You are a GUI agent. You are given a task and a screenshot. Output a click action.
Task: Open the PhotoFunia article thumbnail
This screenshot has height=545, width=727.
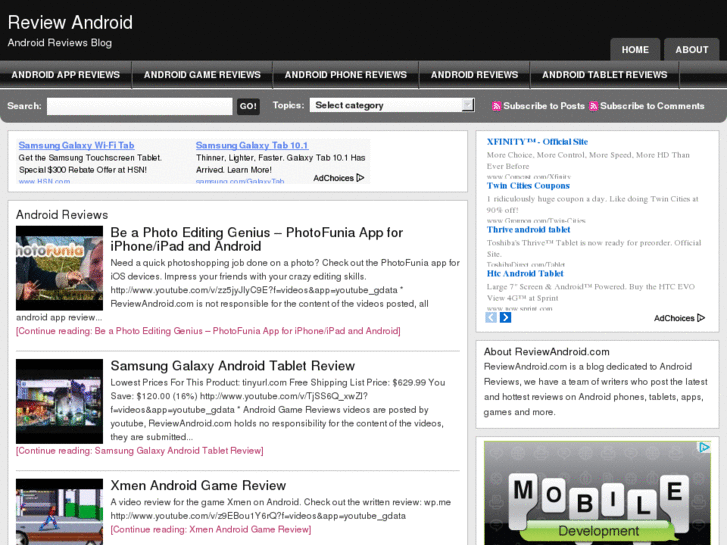click(x=59, y=267)
